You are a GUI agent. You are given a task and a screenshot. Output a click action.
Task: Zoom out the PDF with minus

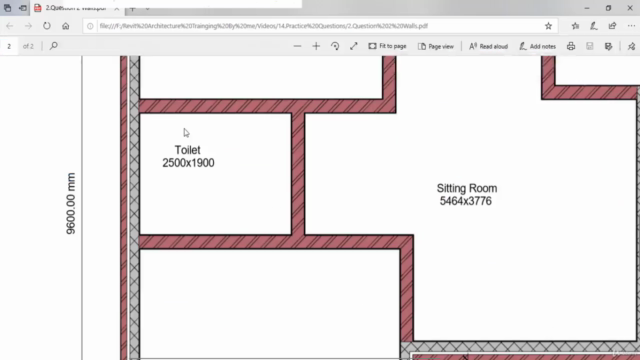point(297,46)
